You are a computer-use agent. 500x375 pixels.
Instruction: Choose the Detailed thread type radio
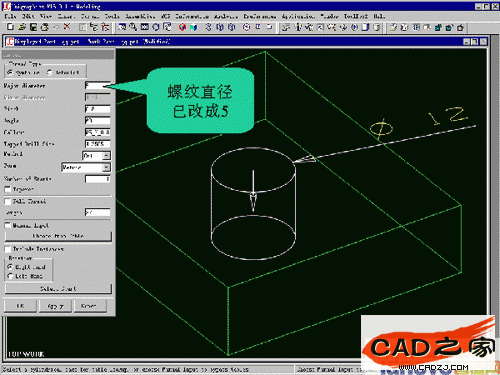click(49, 72)
